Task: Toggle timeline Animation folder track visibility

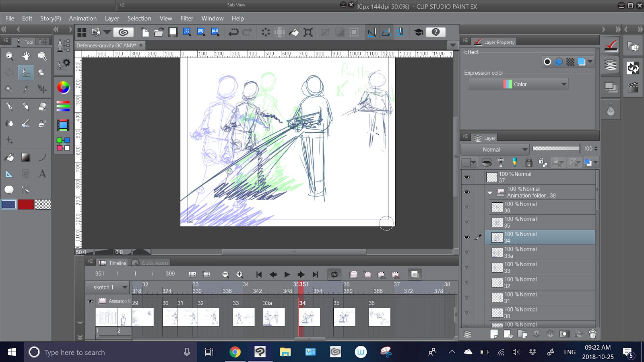Action: 90,301
